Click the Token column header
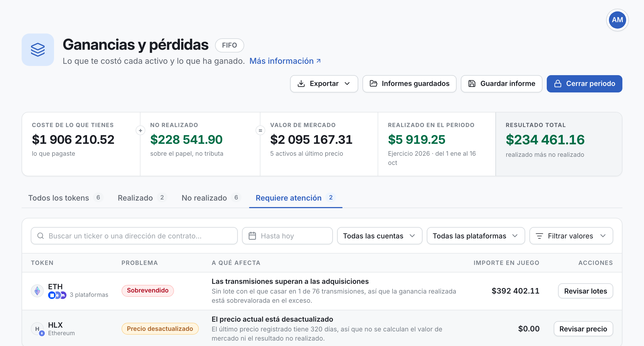The image size is (644, 346). coord(42,263)
